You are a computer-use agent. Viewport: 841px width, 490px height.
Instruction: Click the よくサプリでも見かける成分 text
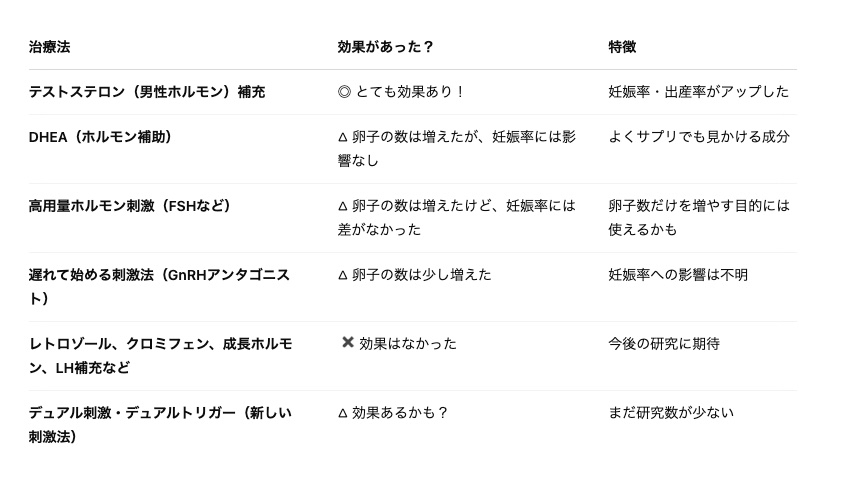coord(699,137)
